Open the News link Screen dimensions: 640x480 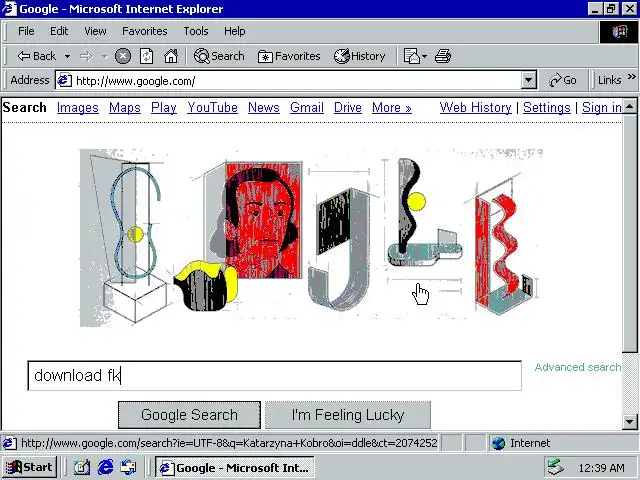[x=264, y=108]
